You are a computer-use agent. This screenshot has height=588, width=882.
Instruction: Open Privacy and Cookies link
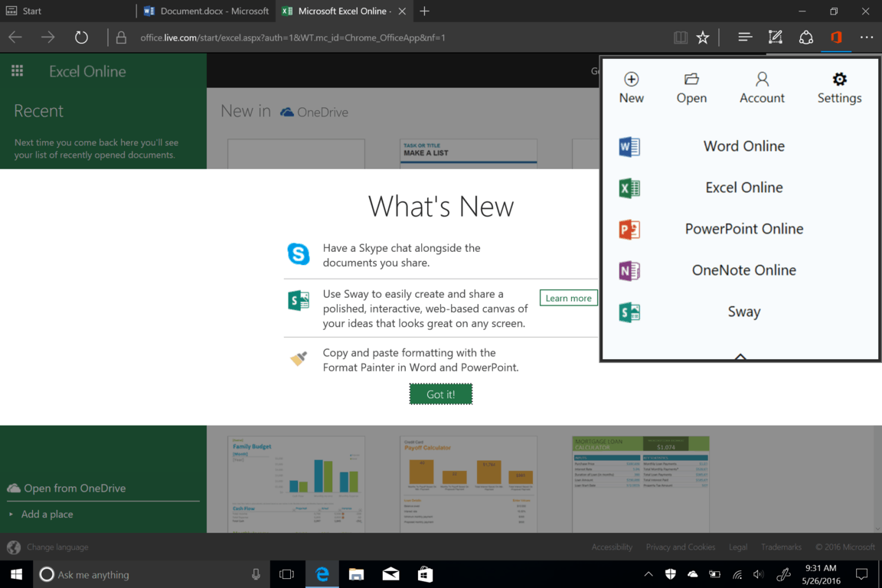(680, 547)
